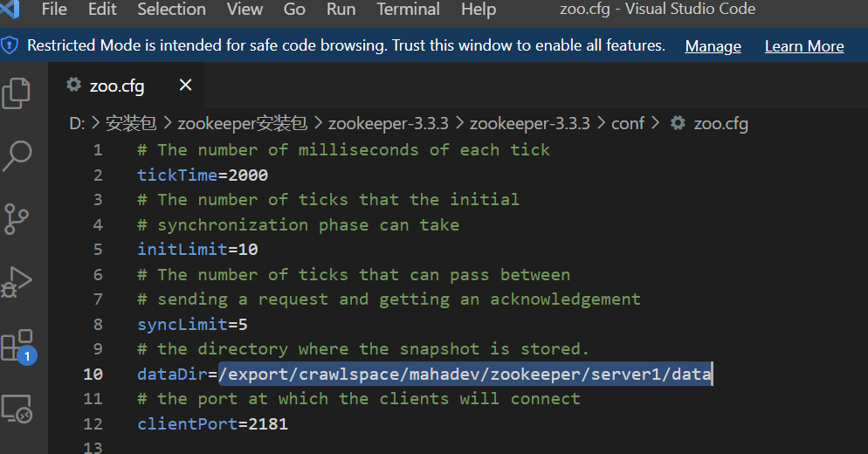Click the dataDir key name
The width and height of the screenshot is (868, 454).
click(172, 375)
